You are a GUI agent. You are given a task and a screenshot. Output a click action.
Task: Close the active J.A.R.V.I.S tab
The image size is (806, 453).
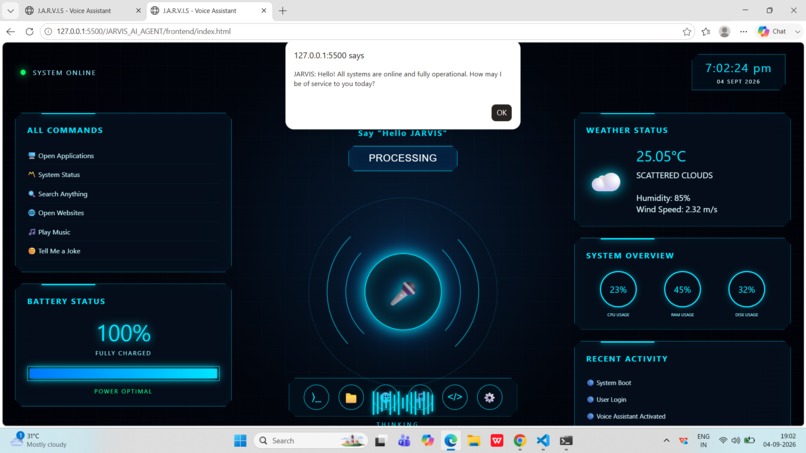(x=264, y=10)
